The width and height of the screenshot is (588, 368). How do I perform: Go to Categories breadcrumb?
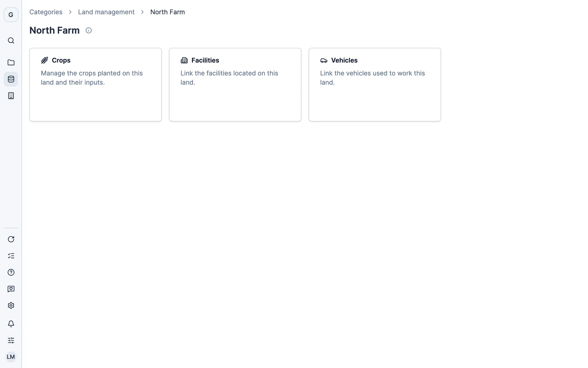coord(46,12)
